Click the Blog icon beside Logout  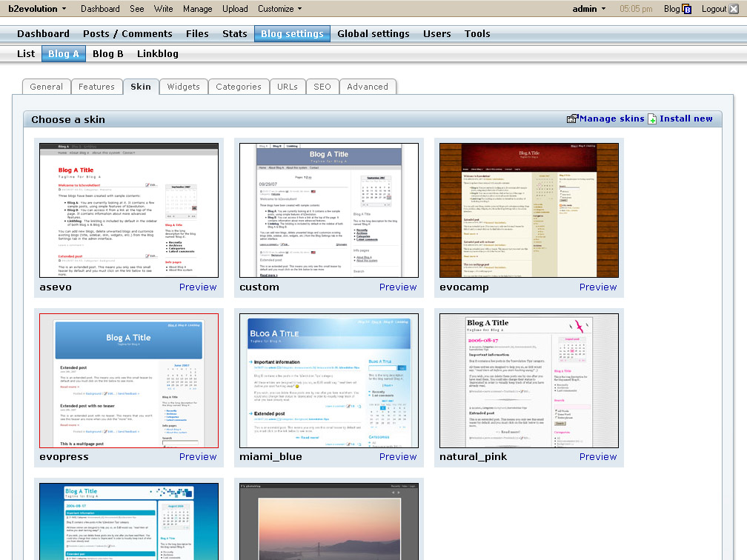click(x=687, y=9)
